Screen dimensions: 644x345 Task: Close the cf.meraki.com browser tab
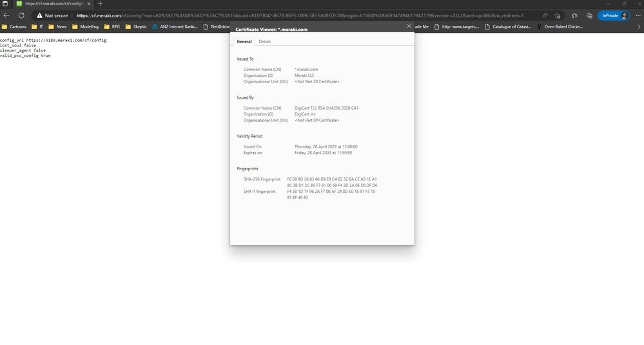89,4
